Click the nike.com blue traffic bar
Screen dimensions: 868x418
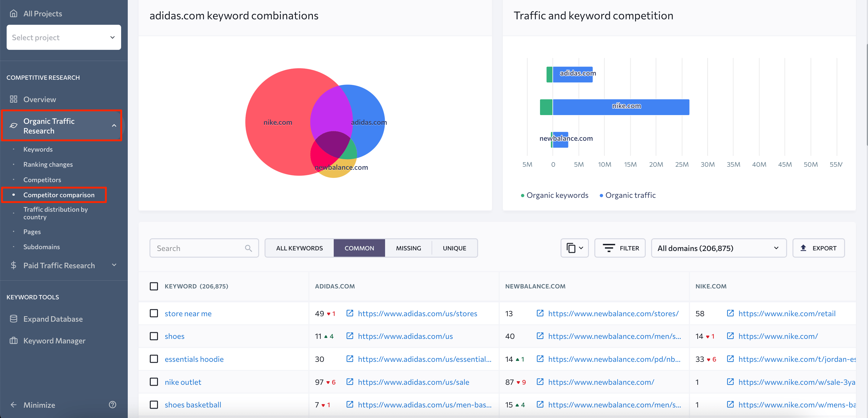tap(621, 107)
